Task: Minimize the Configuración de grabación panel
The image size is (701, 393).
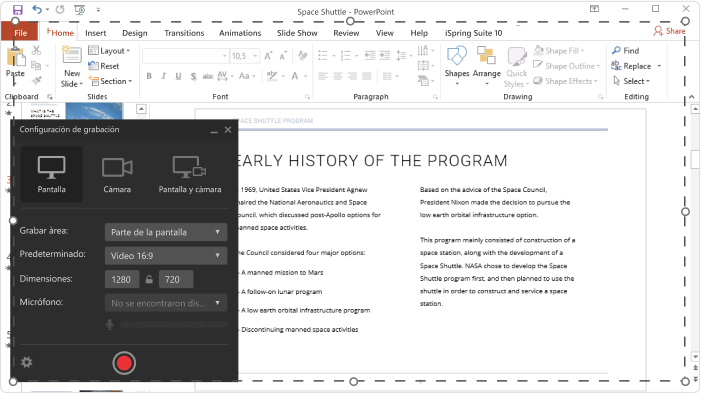Action: (x=214, y=131)
